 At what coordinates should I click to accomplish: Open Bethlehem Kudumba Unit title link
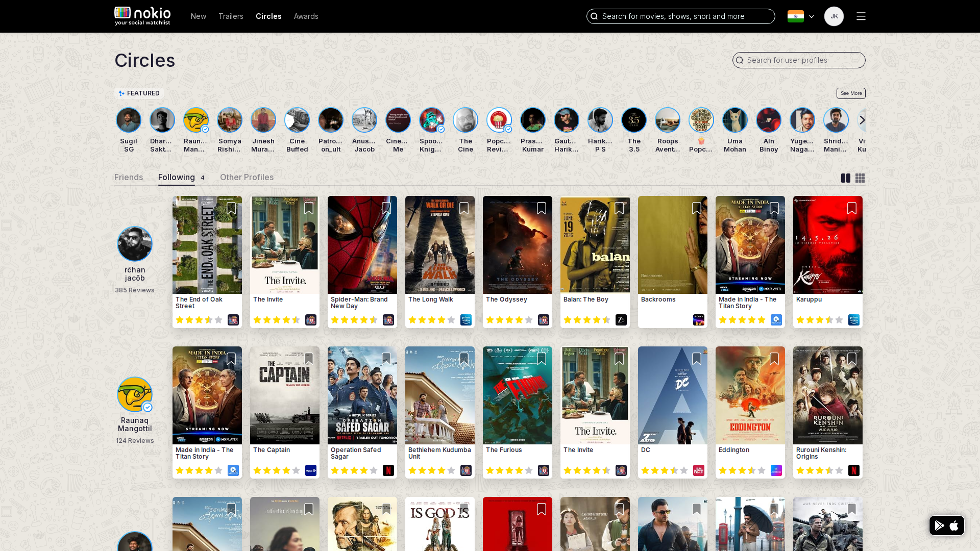coord(439,453)
